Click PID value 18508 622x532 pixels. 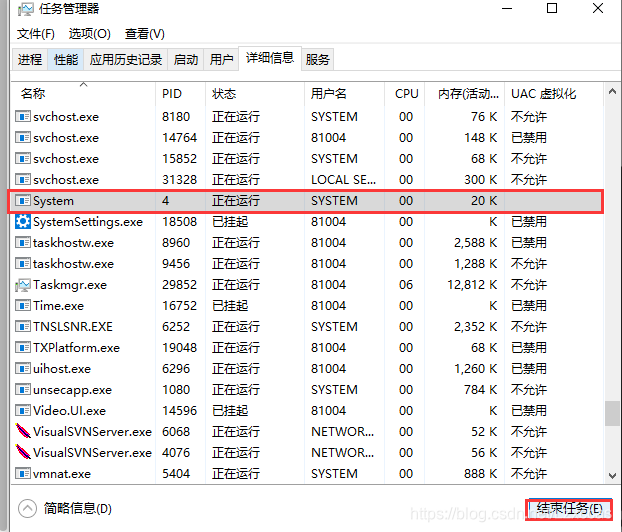pos(179,221)
